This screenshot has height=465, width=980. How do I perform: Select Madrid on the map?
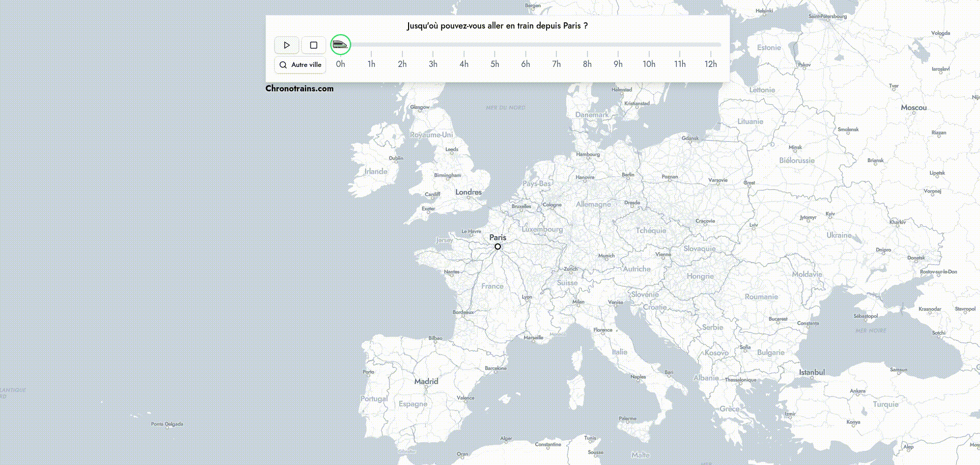[426, 381]
